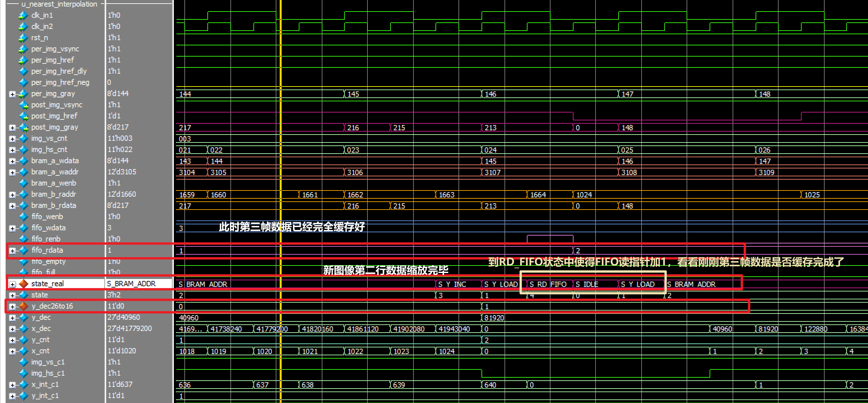Click the fifo_renb signal icon
The height and width of the screenshot is (403, 868).
click(24, 239)
